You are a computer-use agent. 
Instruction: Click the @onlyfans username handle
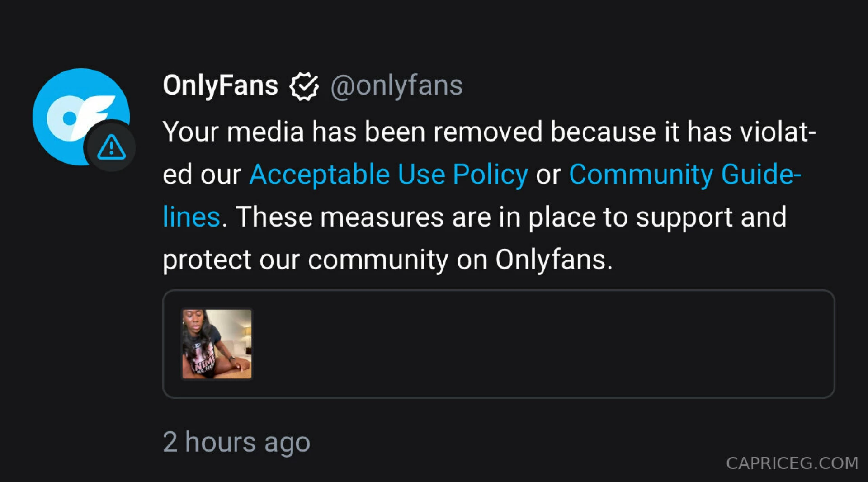398,85
